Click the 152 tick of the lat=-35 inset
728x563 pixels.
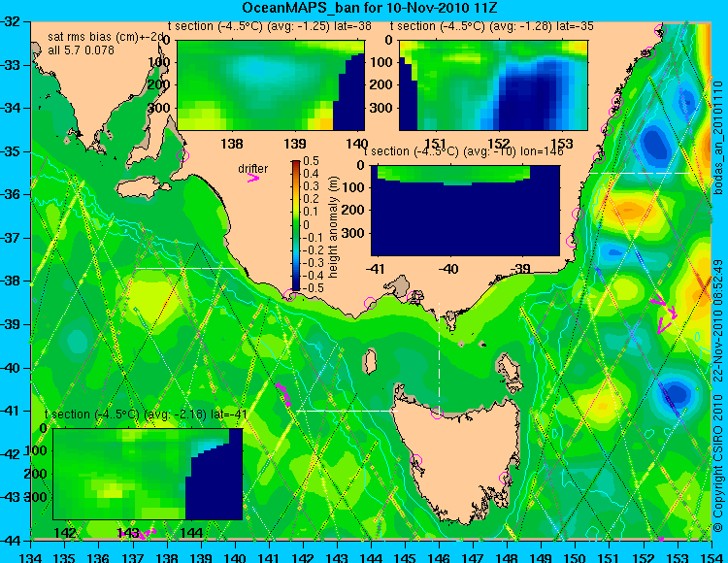[x=498, y=144]
